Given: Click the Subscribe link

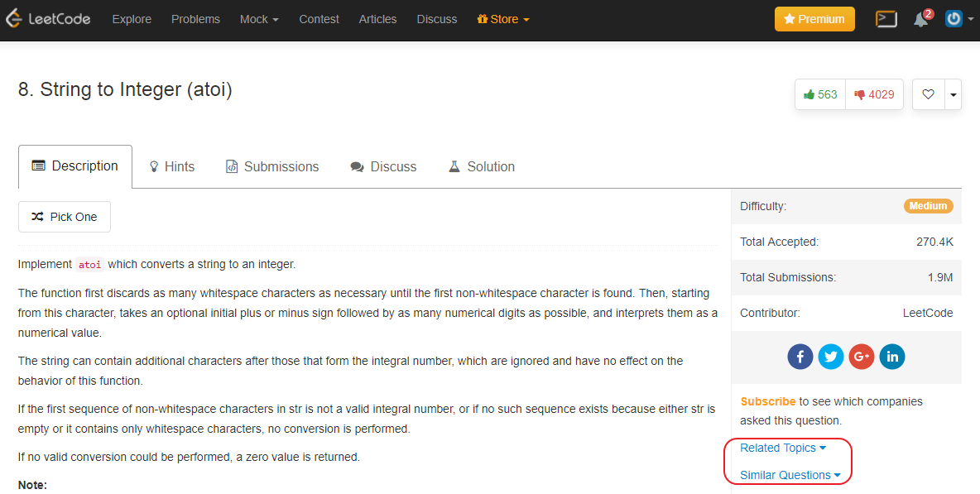Looking at the screenshot, I should (767, 401).
